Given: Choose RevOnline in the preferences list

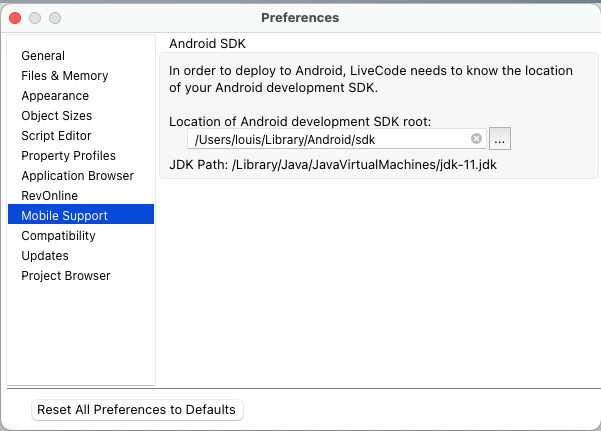Looking at the screenshot, I should (49, 196).
